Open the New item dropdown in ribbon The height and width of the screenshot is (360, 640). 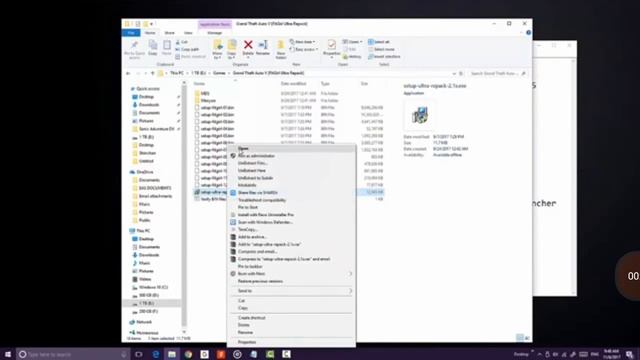tap(302, 42)
